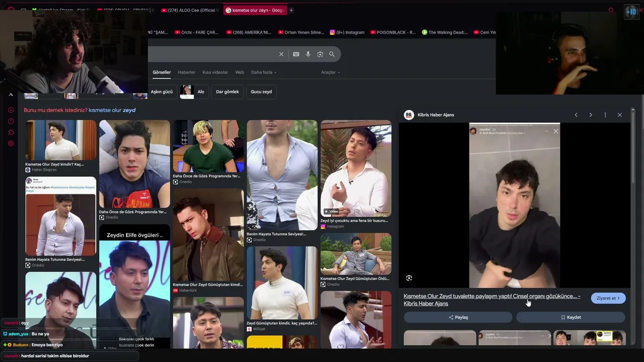
Task: Open the three-dot menu of the preview panel
Action: (605, 115)
